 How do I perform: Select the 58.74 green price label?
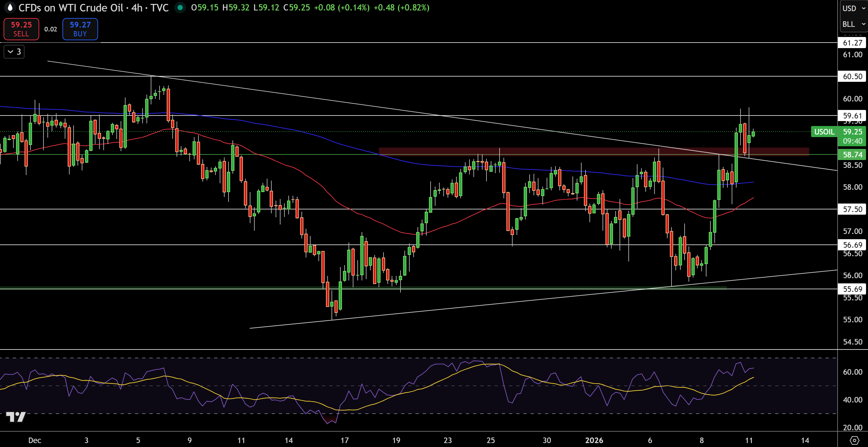852,154
